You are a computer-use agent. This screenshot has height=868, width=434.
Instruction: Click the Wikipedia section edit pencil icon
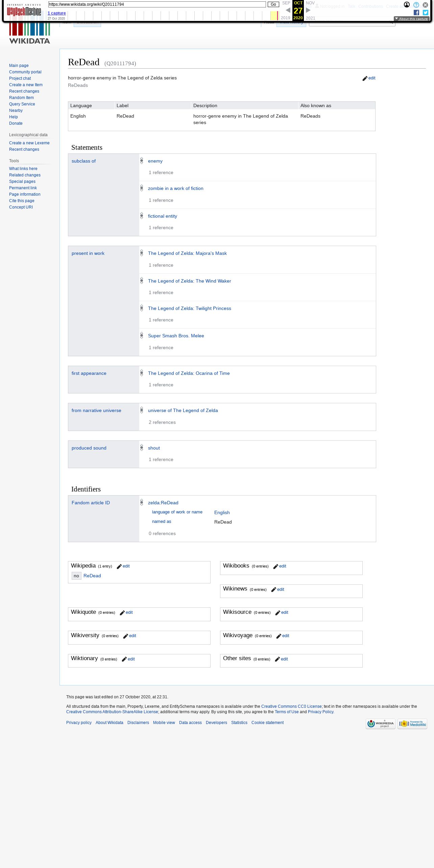[x=119, y=566]
